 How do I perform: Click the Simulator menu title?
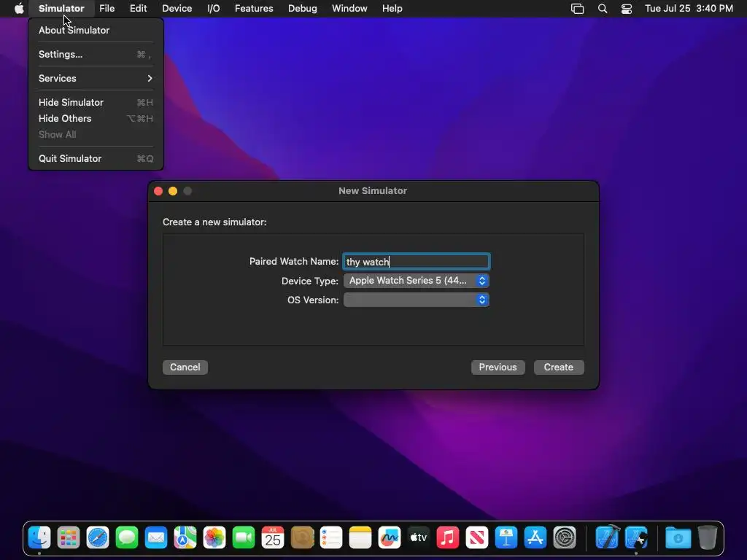(61, 9)
